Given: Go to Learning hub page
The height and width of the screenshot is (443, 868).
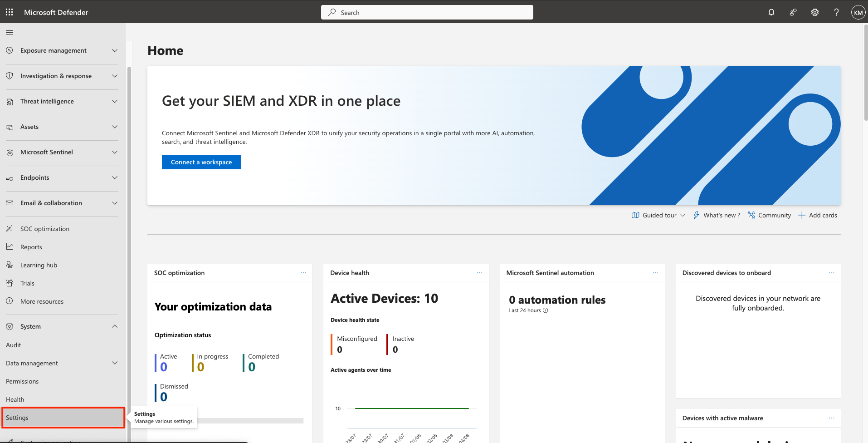Looking at the screenshot, I should tap(39, 265).
